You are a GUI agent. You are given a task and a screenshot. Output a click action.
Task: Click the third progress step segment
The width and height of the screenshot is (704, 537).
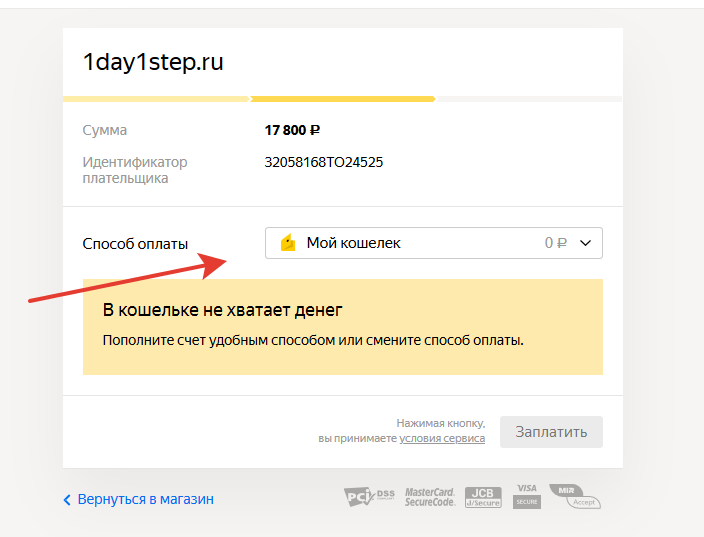529,99
